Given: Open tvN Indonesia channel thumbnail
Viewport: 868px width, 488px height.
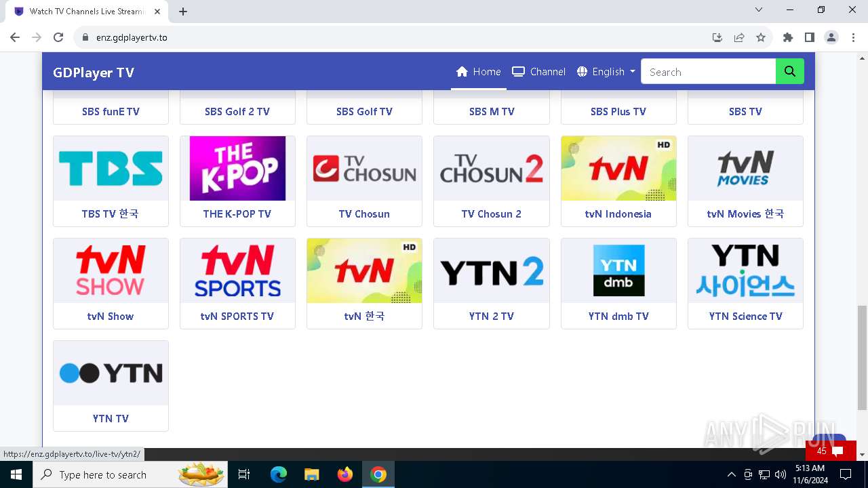Looking at the screenshot, I should click(x=618, y=168).
